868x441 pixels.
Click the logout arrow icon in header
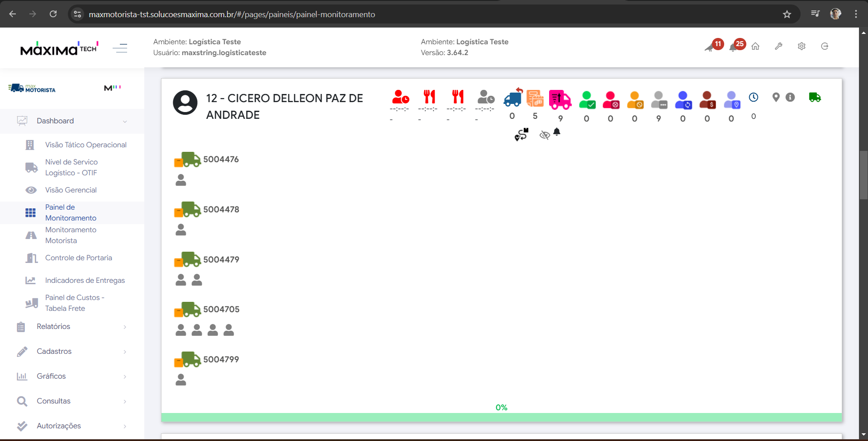pos(825,46)
